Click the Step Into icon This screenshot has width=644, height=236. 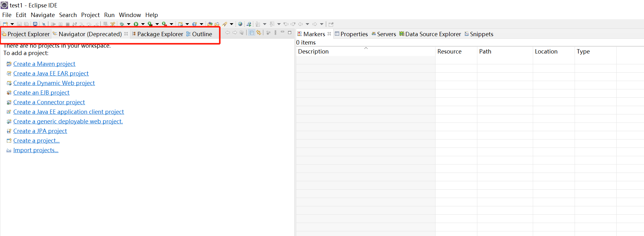tap(82, 24)
